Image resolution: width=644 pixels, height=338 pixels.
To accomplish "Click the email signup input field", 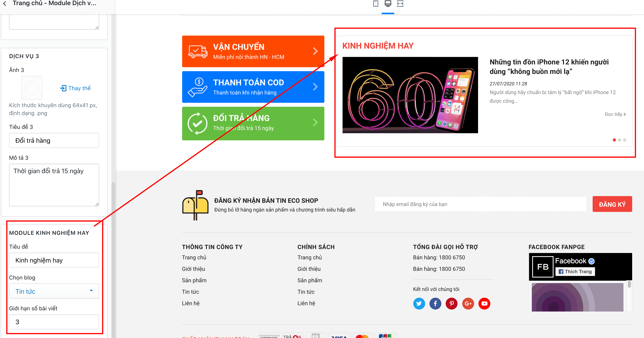I will pyautogui.click(x=480, y=204).
